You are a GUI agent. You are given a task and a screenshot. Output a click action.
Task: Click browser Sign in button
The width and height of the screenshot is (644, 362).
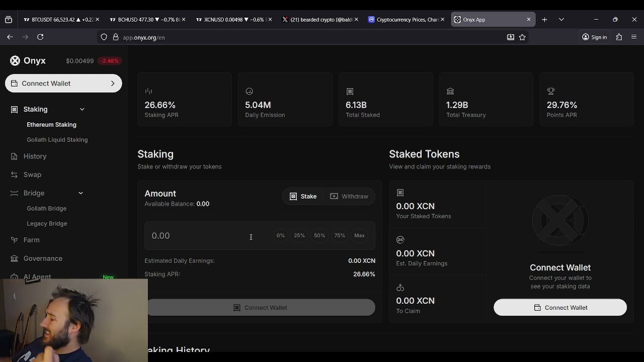coord(594,37)
